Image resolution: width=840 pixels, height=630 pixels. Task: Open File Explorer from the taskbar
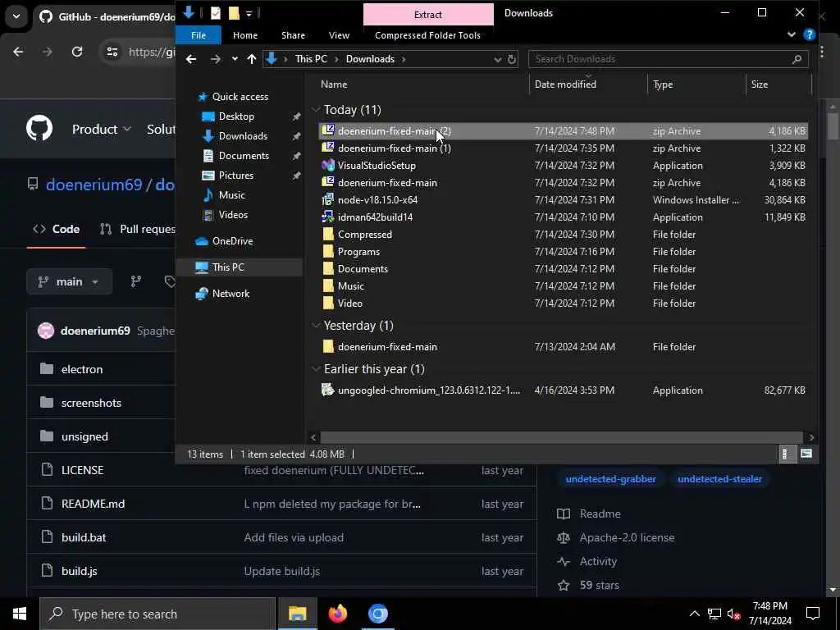pyautogui.click(x=297, y=614)
